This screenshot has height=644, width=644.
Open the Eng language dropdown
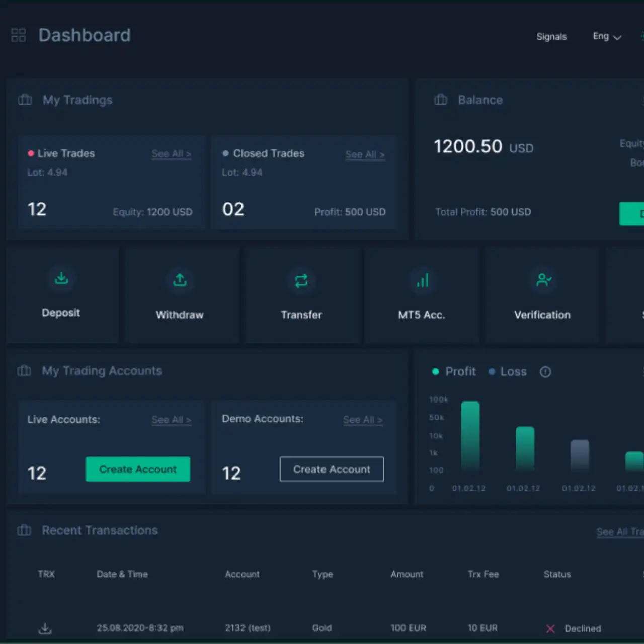point(607,37)
